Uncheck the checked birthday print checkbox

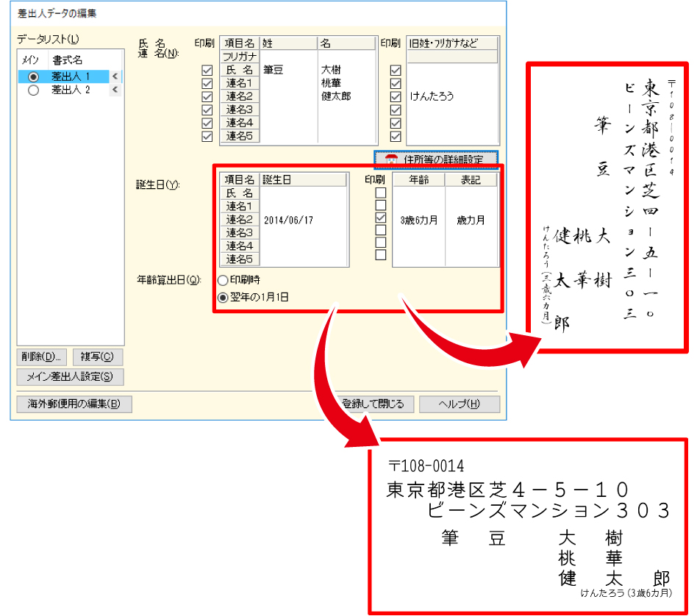click(381, 219)
